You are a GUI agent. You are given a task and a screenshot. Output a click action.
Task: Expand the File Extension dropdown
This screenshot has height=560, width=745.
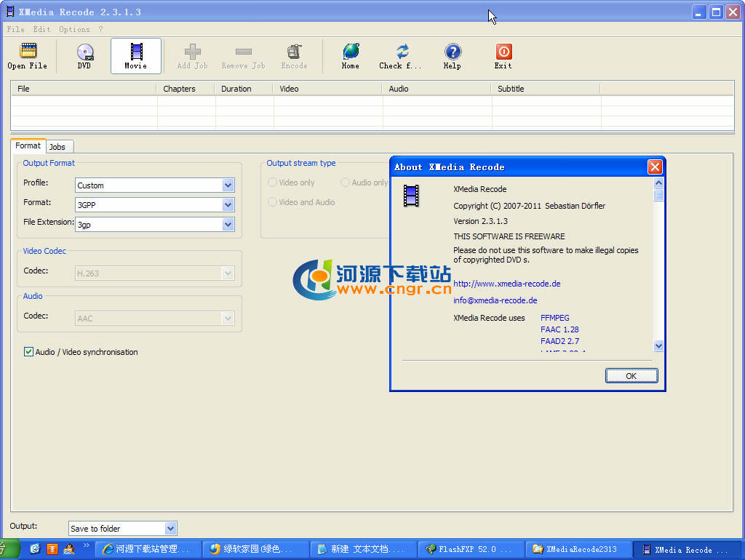pos(228,225)
